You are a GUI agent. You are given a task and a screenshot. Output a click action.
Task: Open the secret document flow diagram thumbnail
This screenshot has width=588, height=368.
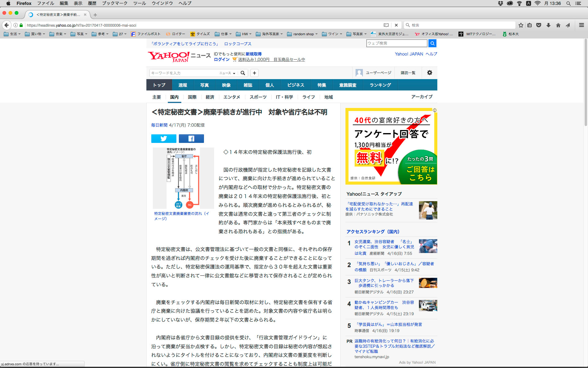[x=183, y=178]
